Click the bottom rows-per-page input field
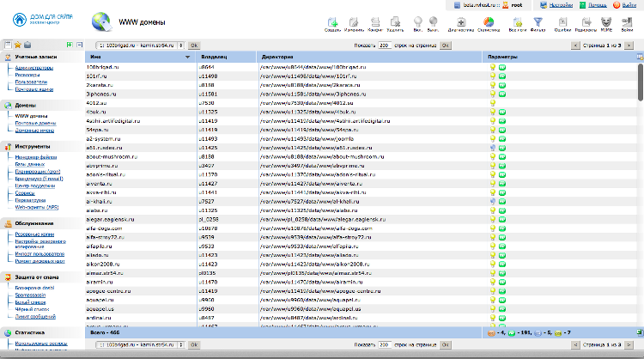644x359 pixels. point(385,344)
